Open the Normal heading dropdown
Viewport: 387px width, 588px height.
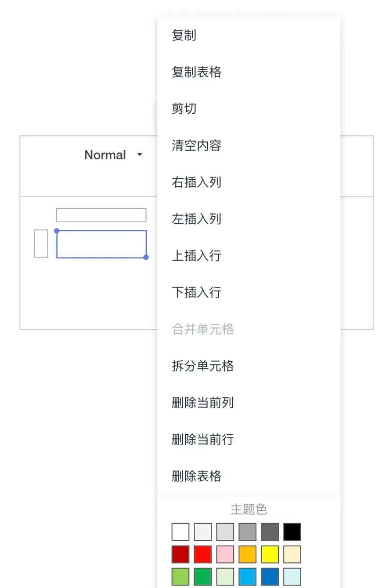coord(113,155)
